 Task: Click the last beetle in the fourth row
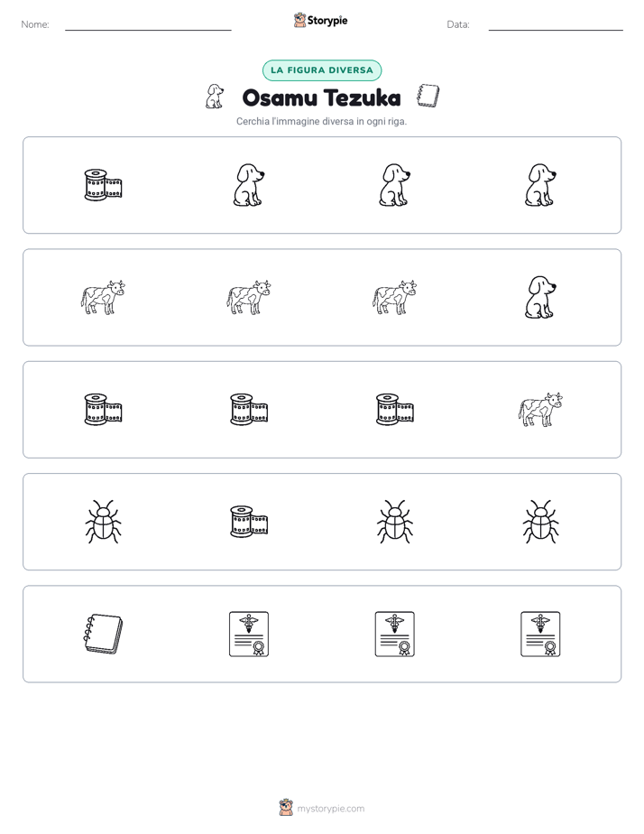click(540, 522)
